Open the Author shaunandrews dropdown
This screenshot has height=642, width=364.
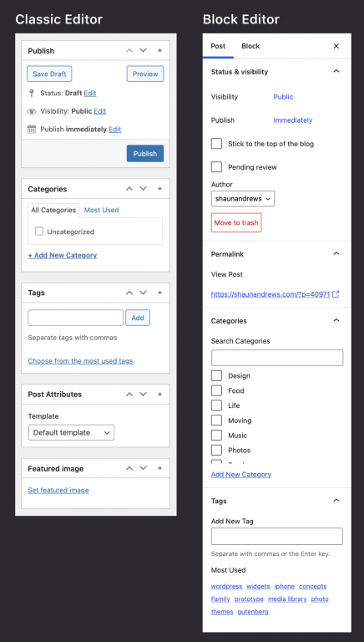[x=243, y=199]
